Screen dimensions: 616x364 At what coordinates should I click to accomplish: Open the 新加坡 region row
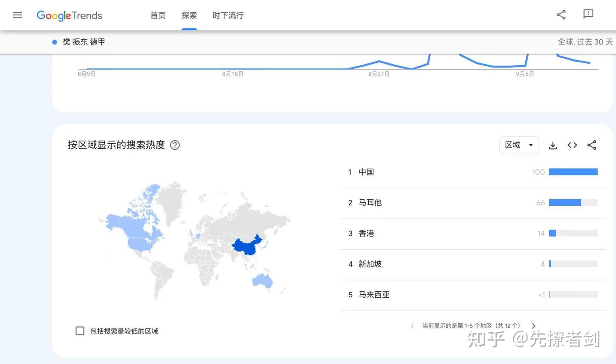[473, 264]
